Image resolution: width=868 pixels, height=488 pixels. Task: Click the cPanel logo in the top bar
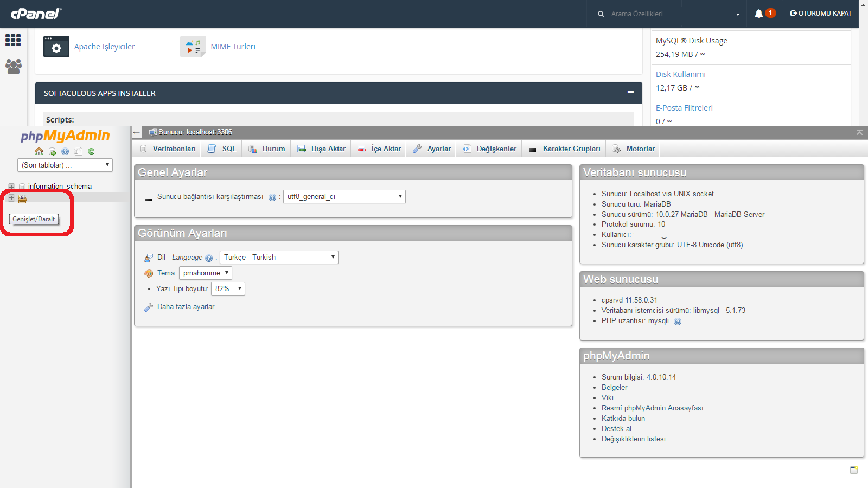point(36,14)
